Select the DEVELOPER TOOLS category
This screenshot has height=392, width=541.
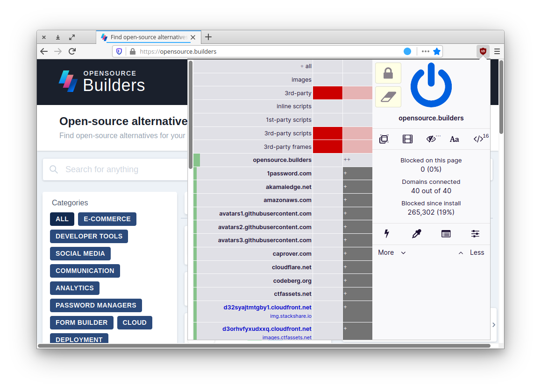pos(89,236)
